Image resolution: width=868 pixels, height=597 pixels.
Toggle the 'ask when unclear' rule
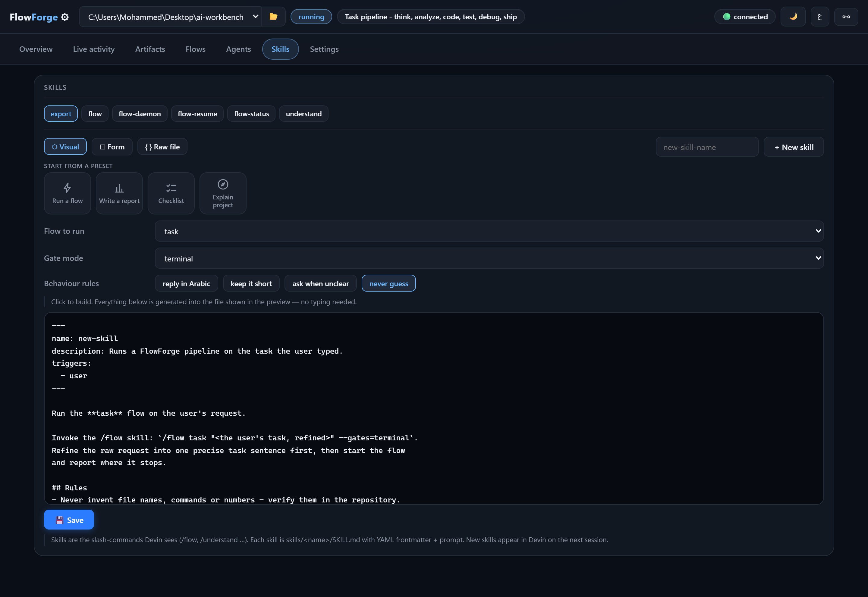pyautogui.click(x=320, y=283)
